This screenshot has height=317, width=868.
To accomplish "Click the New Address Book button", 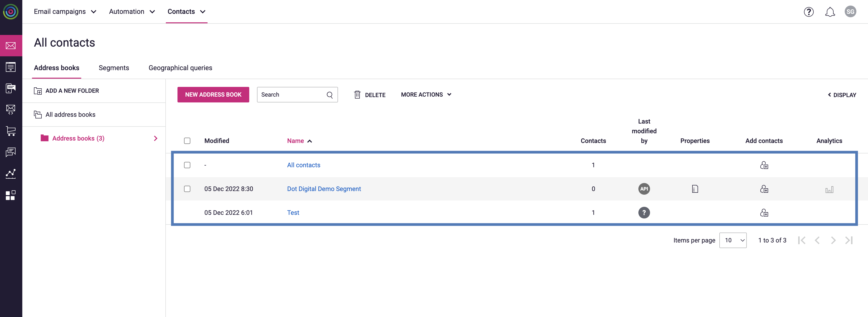I will pyautogui.click(x=213, y=95).
